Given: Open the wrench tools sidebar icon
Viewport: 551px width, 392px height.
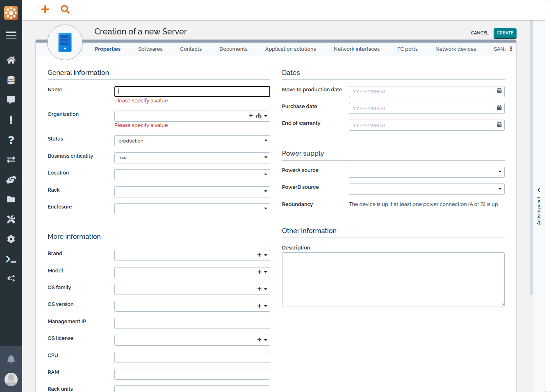Looking at the screenshot, I should coord(11,220).
